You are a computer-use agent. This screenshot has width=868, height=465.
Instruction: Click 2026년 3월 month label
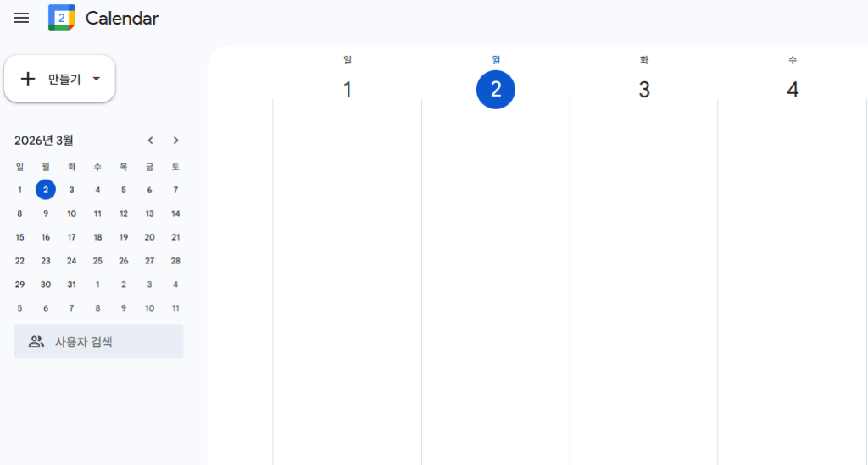click(44, 141)
